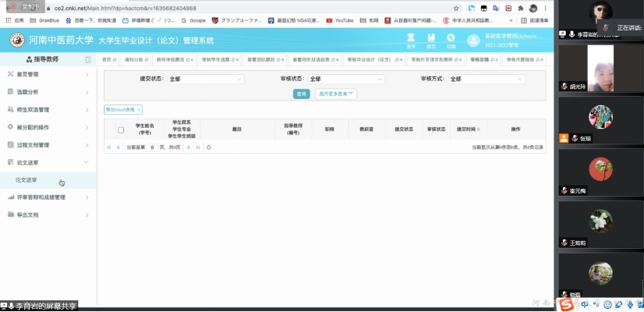
Task: Open the 提交状态 dropdown
Action: tap(205, 79)
